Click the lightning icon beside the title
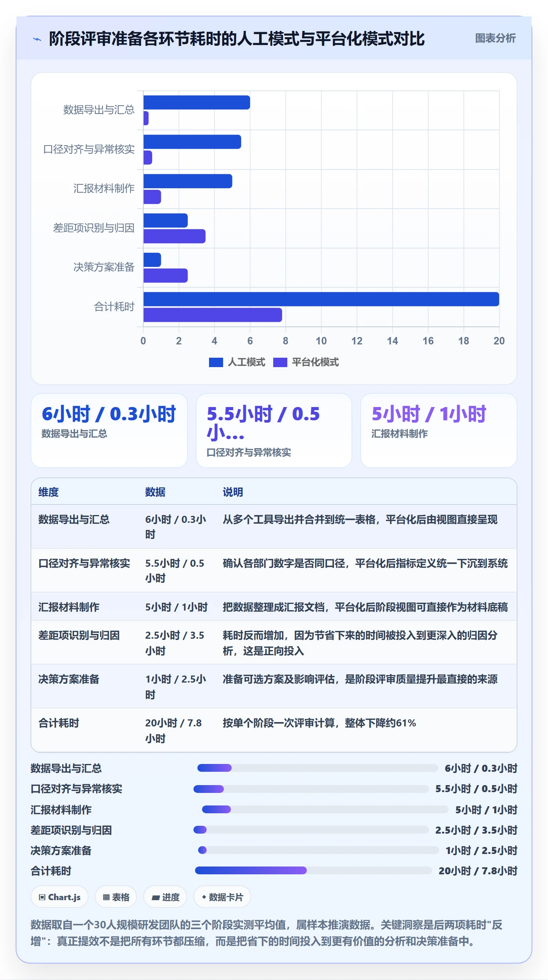Viewport: 548px width, 980px height. point(37,39)
